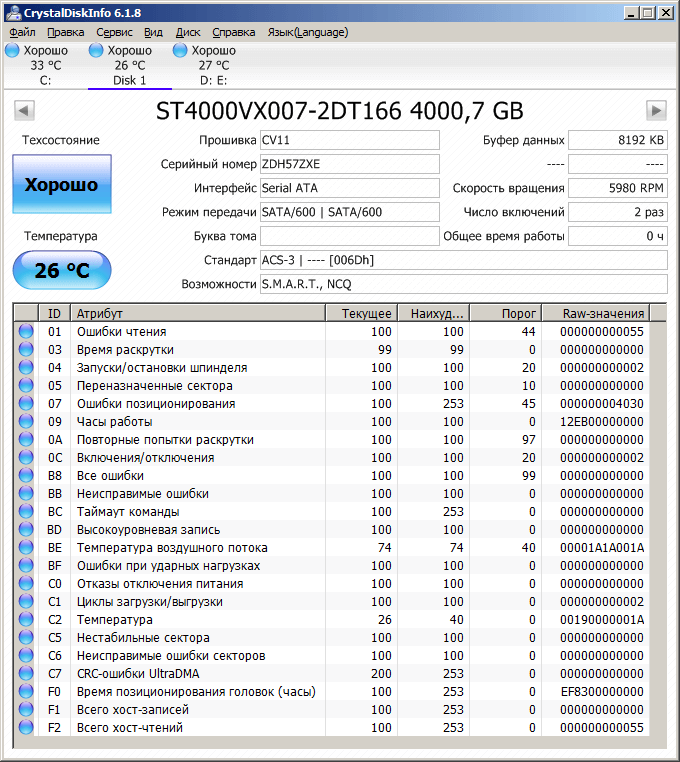Click status orb for Всего хост-чтений row
Image resolution: width=680 pixels, height=762 pixels.
coord(26,728)
